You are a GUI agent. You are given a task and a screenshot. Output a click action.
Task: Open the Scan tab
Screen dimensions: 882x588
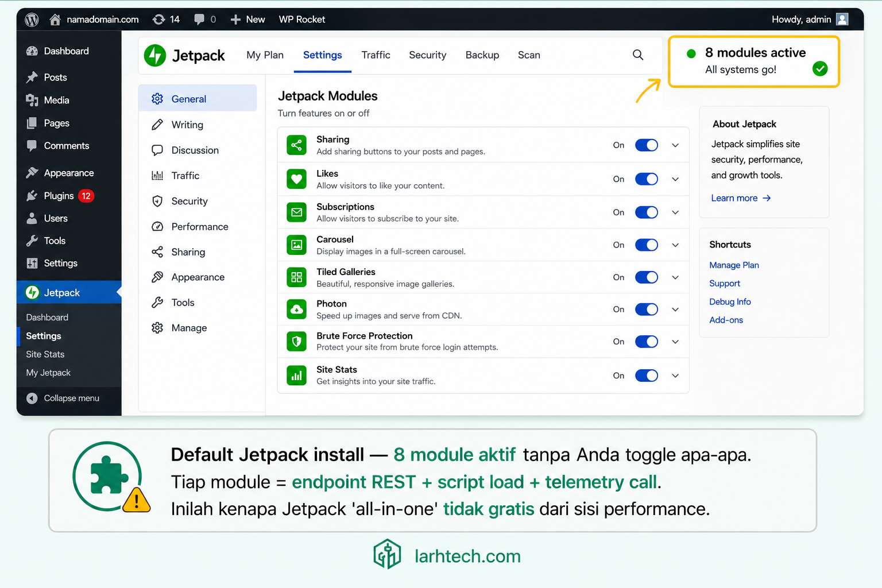click(529, 55)
